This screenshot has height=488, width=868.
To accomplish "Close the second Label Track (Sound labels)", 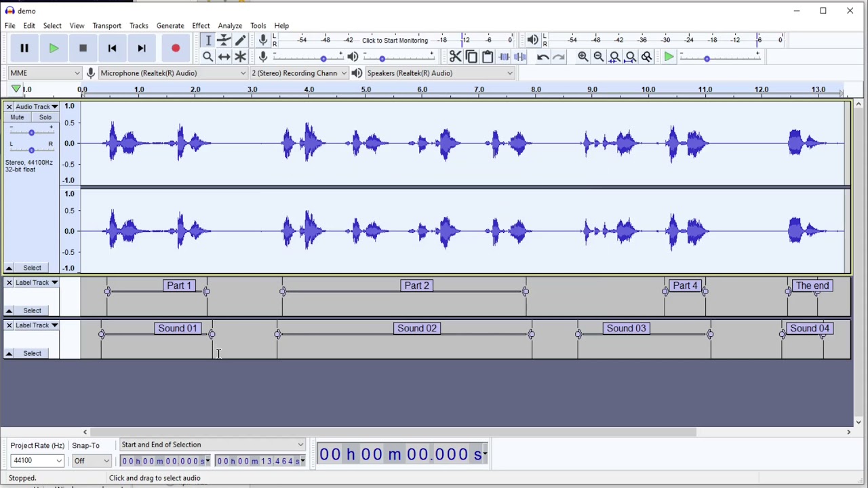I will (9, 325).
